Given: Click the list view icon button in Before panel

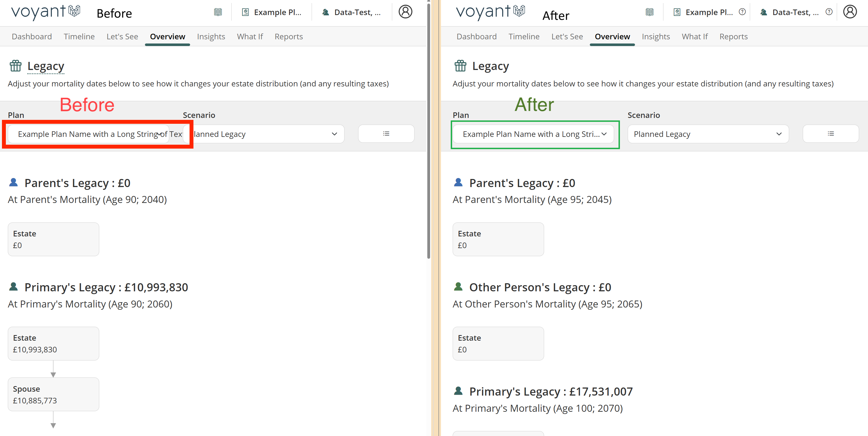Looking at the screenshot, I should coord(386,134).
